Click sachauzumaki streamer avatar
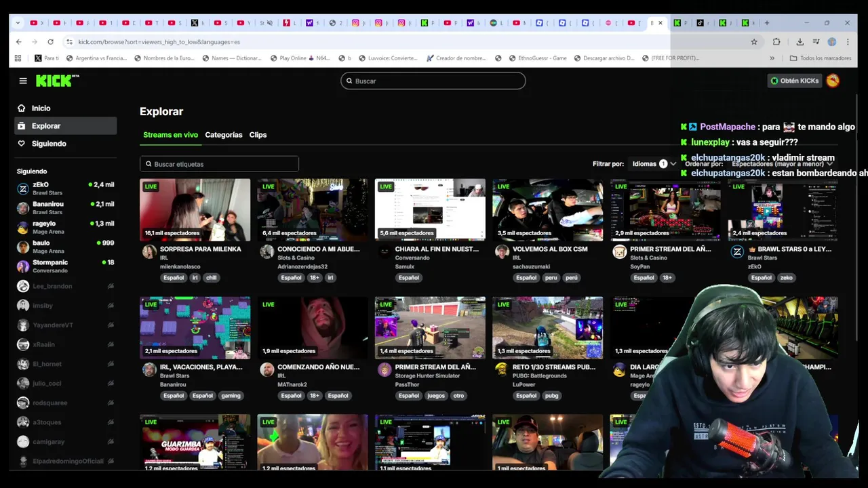Viewport: 868px width, 488px height. coord(502,252)
